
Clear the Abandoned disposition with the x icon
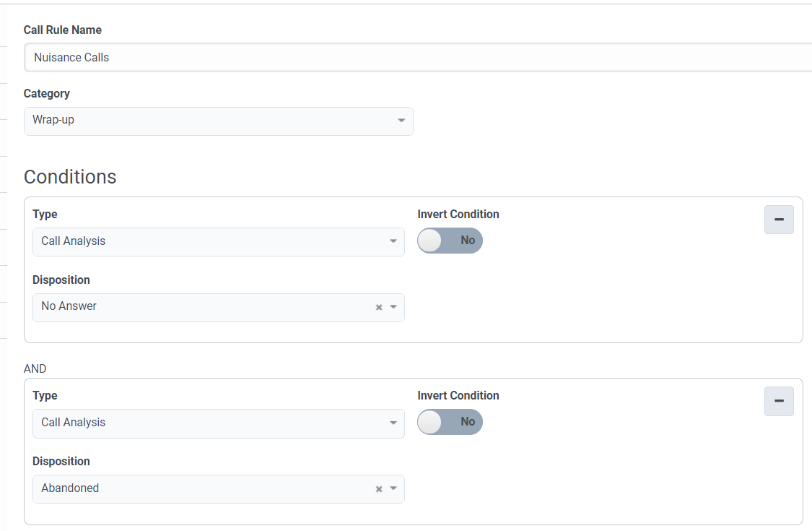click(379, 489)
